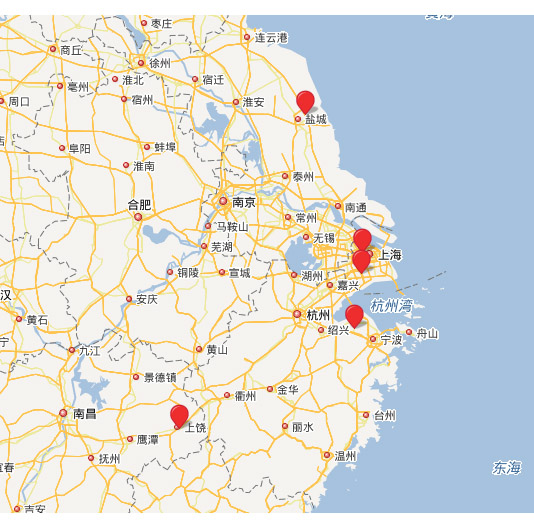Click the 连云港 city label

point(271,37)
